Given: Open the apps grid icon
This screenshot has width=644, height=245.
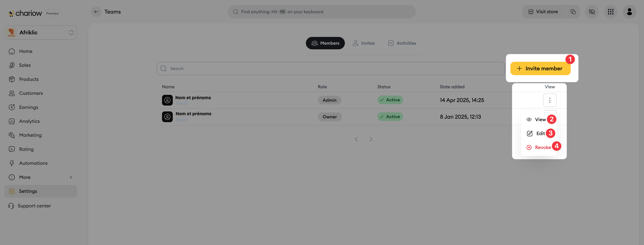Looking at the screenshot, I should (611, 12).
